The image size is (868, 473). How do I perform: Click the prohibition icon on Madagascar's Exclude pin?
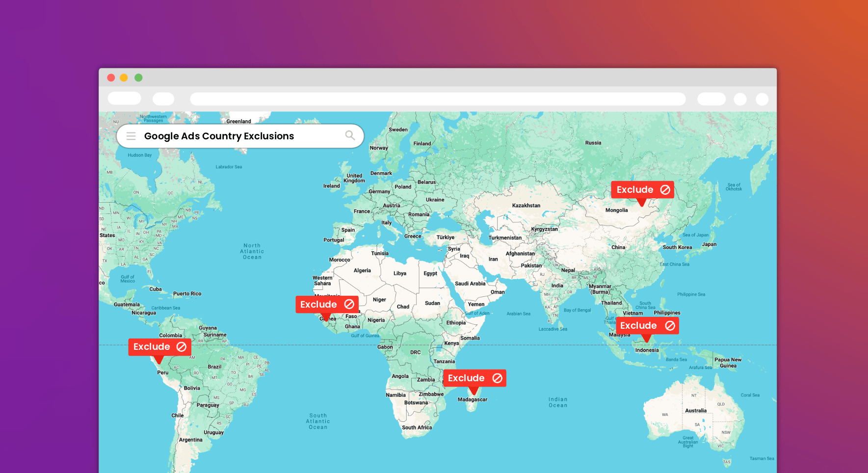497,378
